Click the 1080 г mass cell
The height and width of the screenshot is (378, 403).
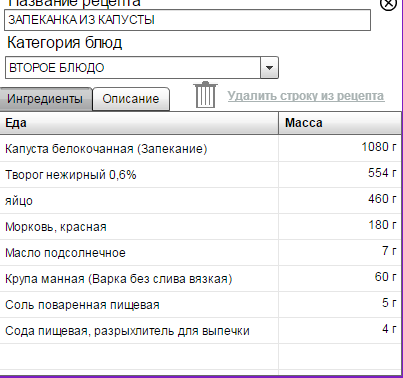pos(340,149)
